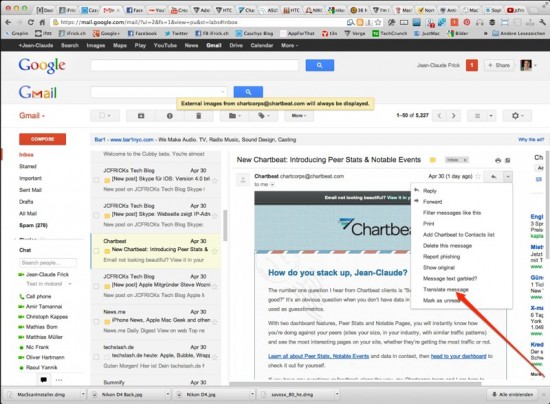Screen dimensions: 550x404
Task: Select Forward in the message menu
Action: pyautogui.click(x=432, y=202)
